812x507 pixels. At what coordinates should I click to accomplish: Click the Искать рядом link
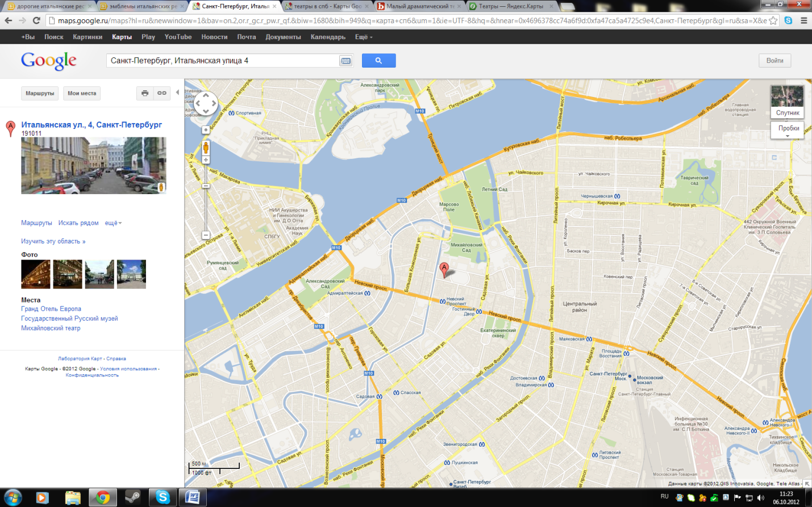(x=78, y=223)
